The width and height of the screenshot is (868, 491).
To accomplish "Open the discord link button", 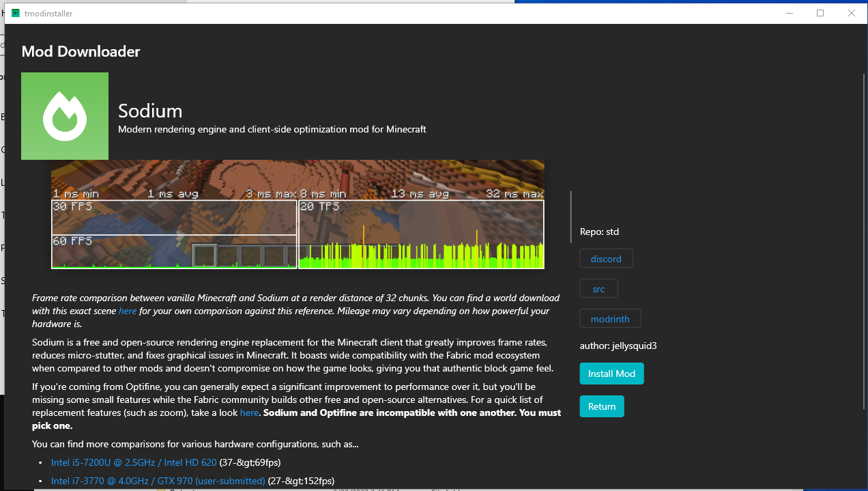I will (606, 259).
